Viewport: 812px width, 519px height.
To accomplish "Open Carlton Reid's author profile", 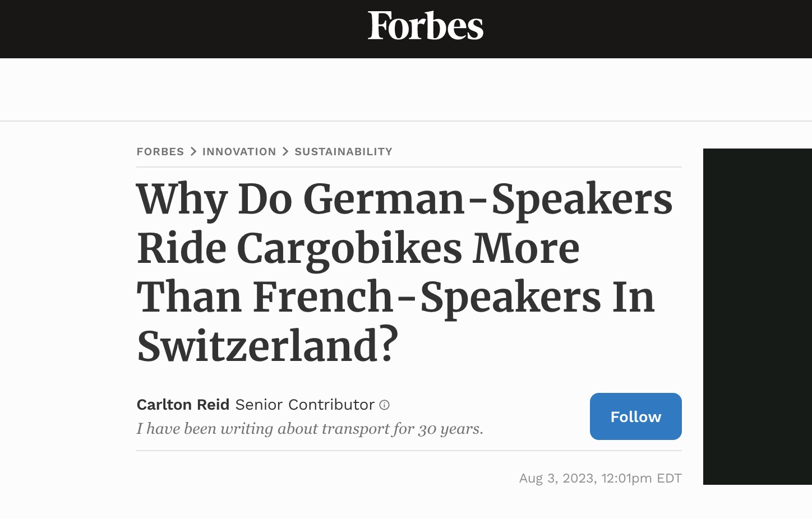I will [183, 405].
